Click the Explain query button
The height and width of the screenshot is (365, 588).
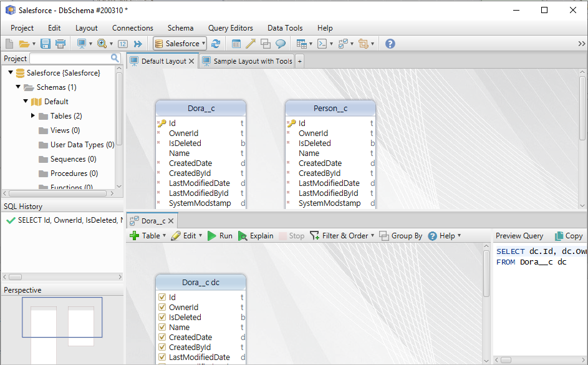[x=256, y=236]
